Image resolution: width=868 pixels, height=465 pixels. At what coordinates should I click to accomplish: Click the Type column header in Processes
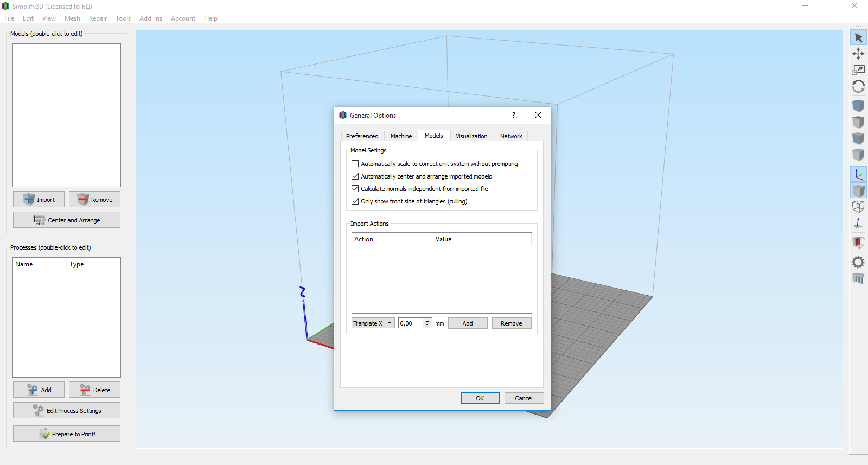94,264
